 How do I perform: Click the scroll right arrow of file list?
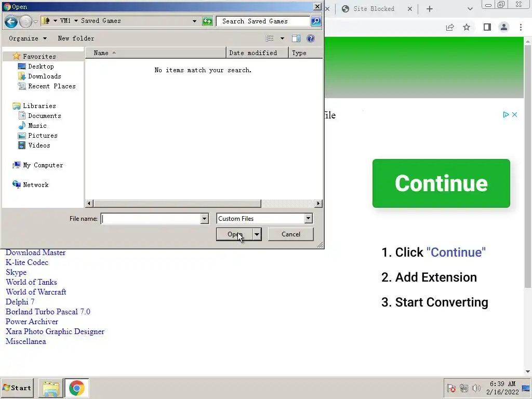(x=318, y=204)
